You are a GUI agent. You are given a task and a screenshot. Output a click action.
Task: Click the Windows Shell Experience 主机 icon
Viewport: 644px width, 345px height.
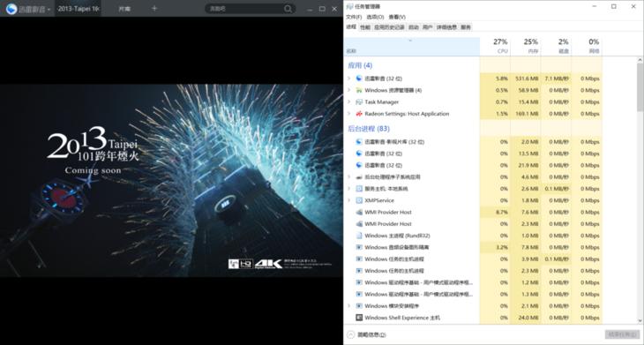tap(359, 318)
